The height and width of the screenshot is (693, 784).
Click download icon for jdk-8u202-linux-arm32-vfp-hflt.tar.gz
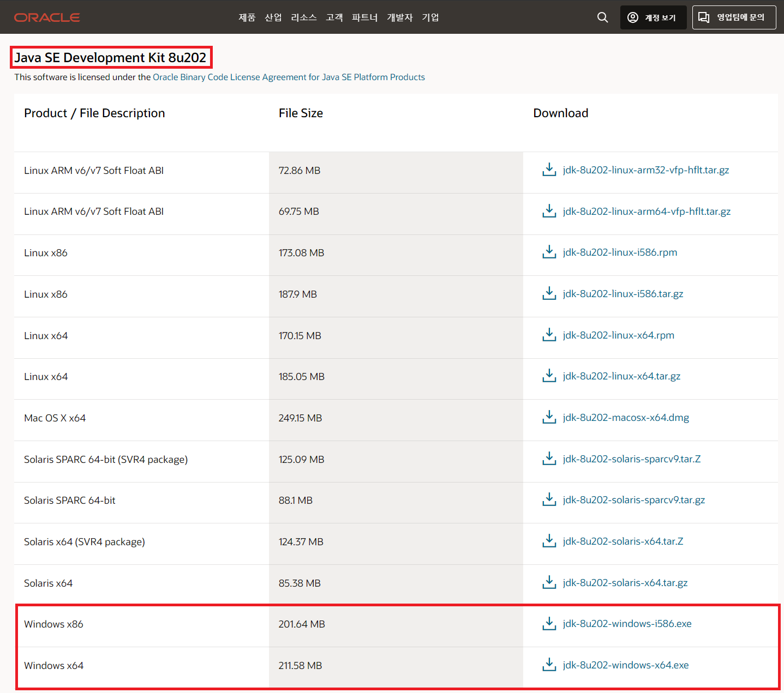[x=549, y=170]
